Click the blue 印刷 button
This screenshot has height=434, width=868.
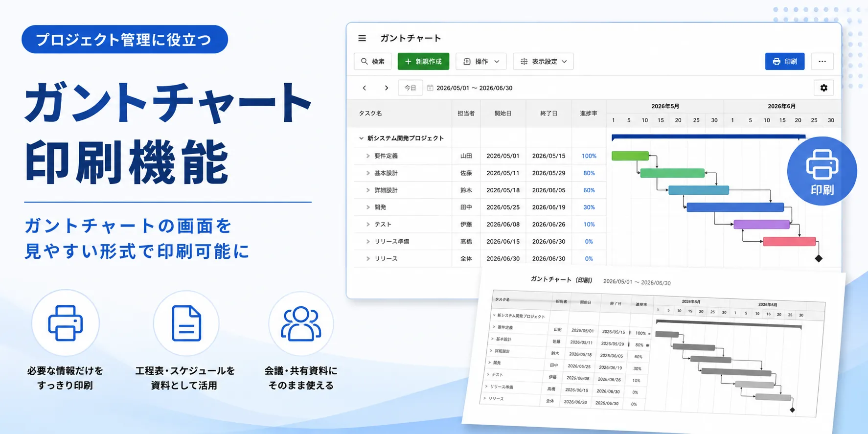(x=785, y=62)
